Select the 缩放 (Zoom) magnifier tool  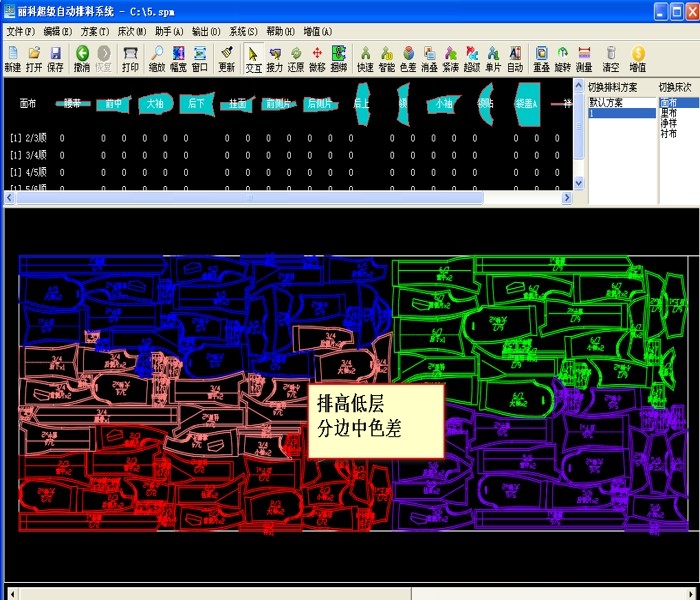pyautogui.click(x=157, y=58)
